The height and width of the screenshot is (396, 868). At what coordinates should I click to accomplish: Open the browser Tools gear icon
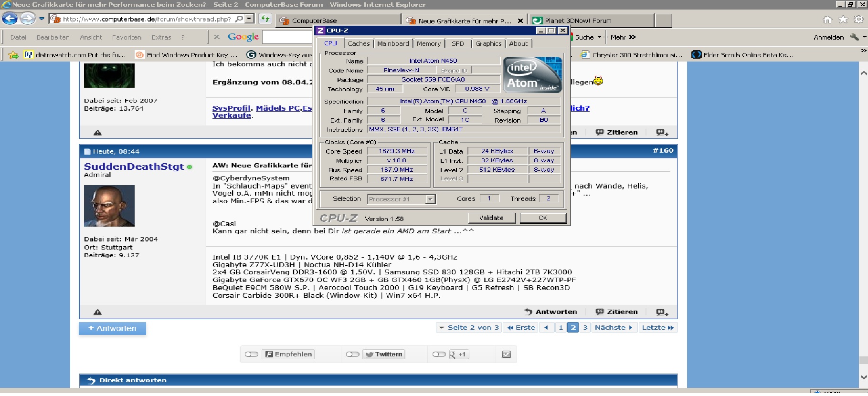point(858,20)
